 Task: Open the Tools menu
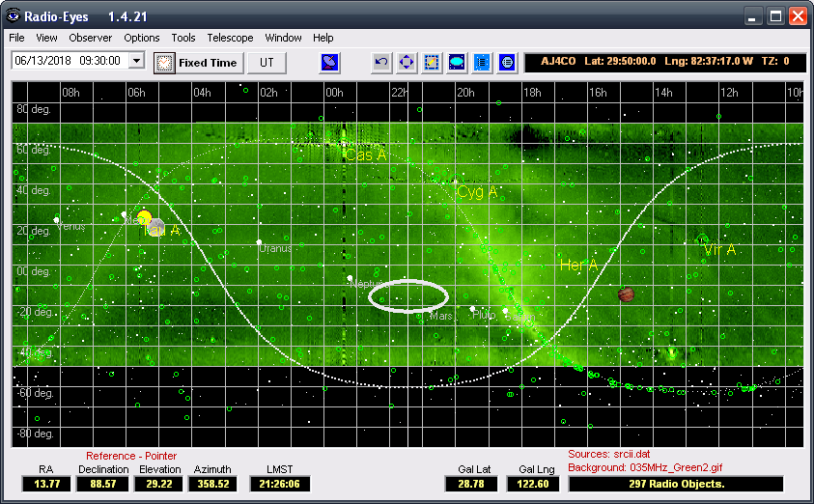click(x=183, y=38)
